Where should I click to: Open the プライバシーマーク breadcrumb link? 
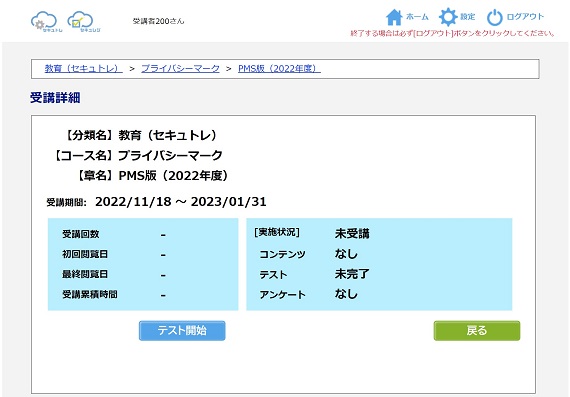(x=180, y=68)
